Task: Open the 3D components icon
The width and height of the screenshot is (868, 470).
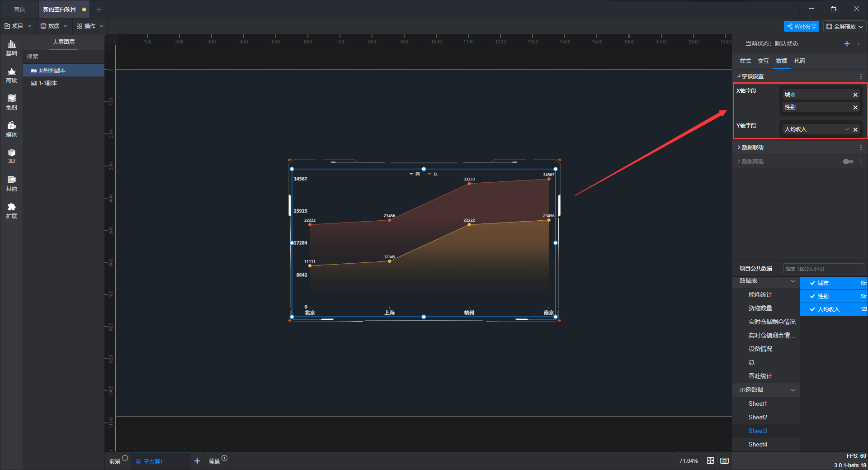Action: tap(11, 156)
